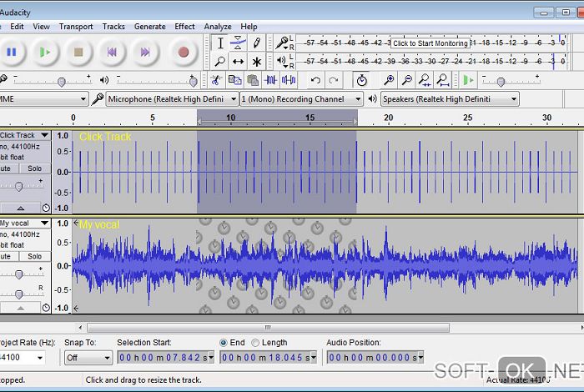Skip to End of the project
584x392 pixels.
pos(145,52)
